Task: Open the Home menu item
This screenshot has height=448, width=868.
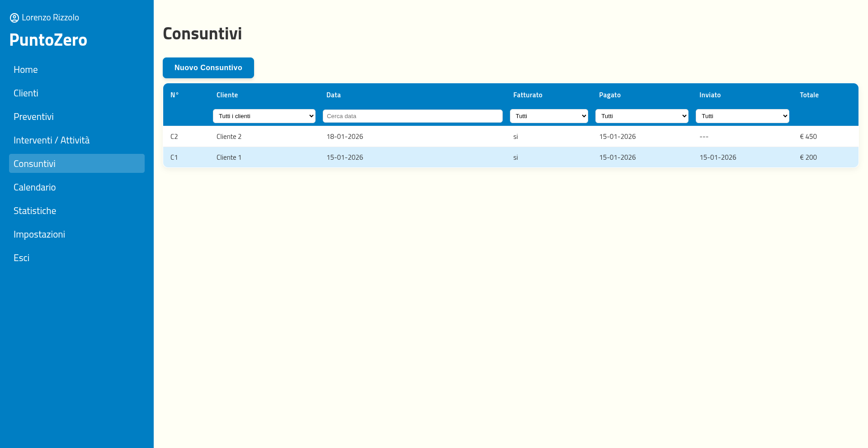Action: point(25,70)
